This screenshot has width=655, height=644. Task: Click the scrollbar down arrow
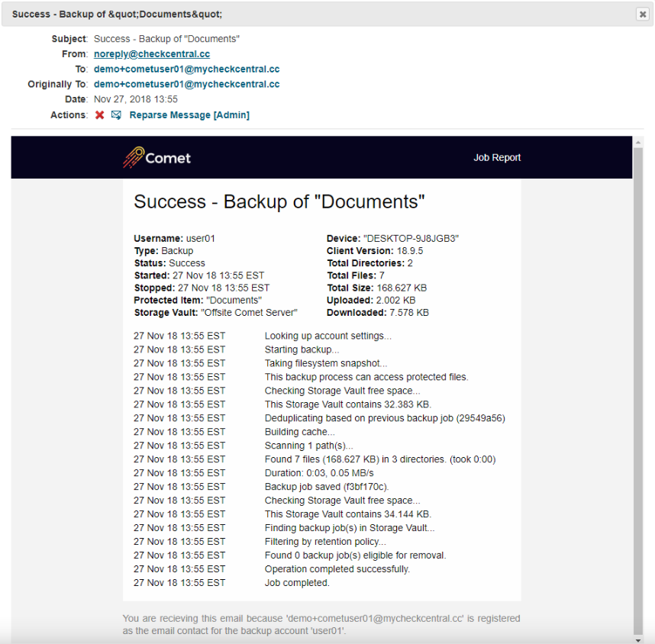tap(638, 638)
